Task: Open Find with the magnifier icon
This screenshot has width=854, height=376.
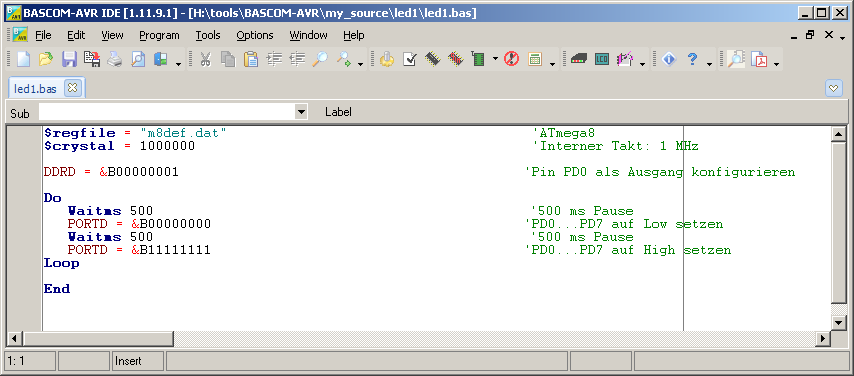Action: (320, 59)
